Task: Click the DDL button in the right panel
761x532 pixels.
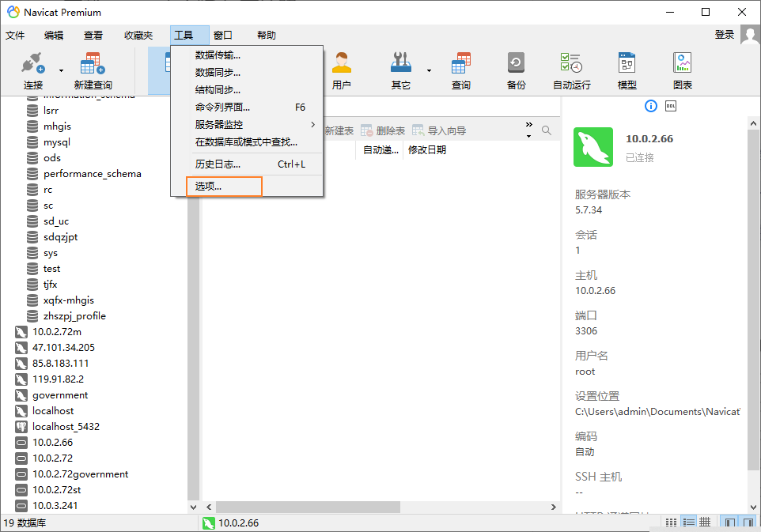Action: click(x=670, y=105)
